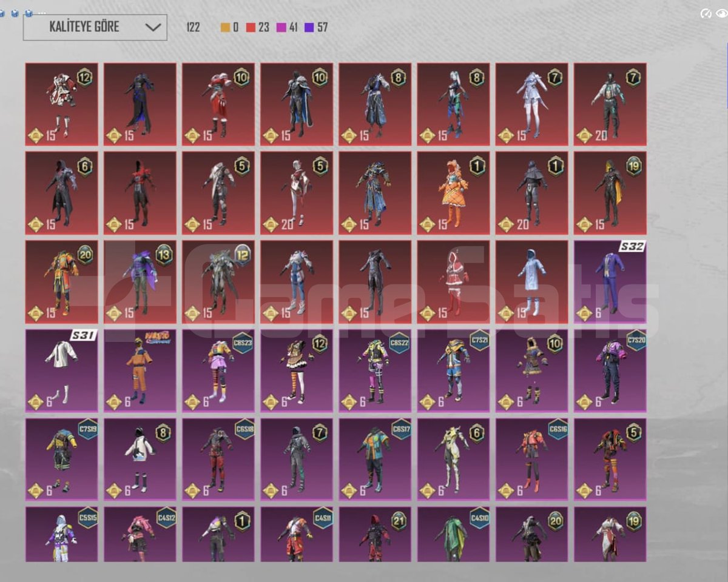Screen dimensions: 728x582
Task: Click the C6S18 badge on the red armored outfit
Action: [244, 429]
